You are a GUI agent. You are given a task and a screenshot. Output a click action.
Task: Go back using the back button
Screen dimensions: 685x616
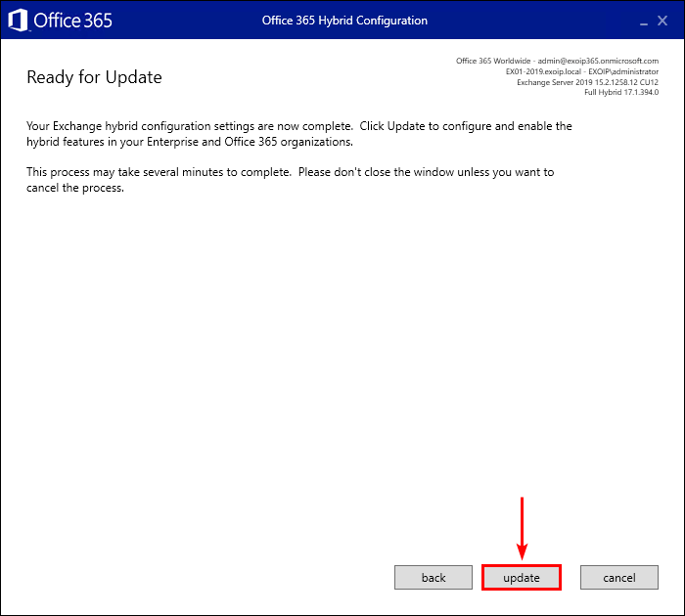(434, 578)
